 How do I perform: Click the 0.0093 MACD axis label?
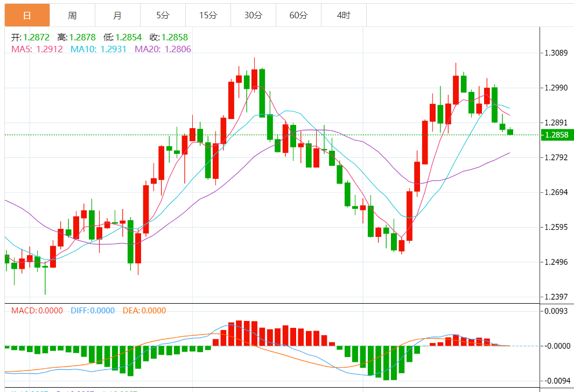tap(557, 311)
